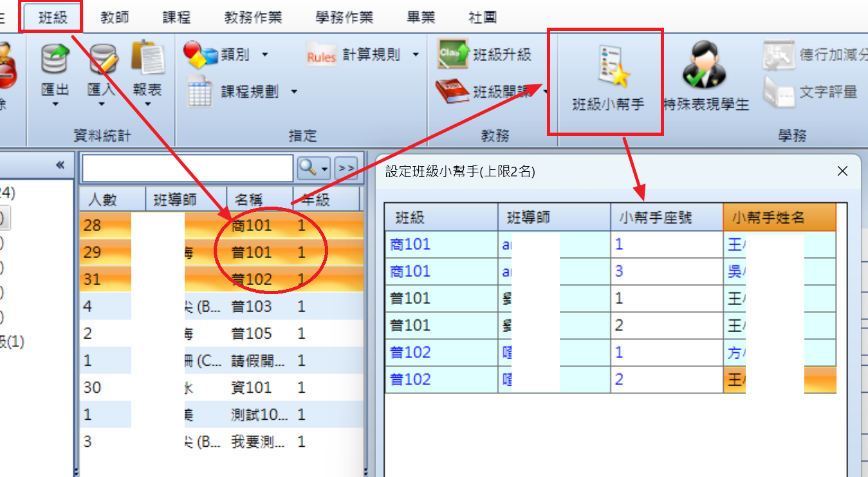Collapse the left panel with « chevron
Screen dimensions: 868x477
click(60, 166)
